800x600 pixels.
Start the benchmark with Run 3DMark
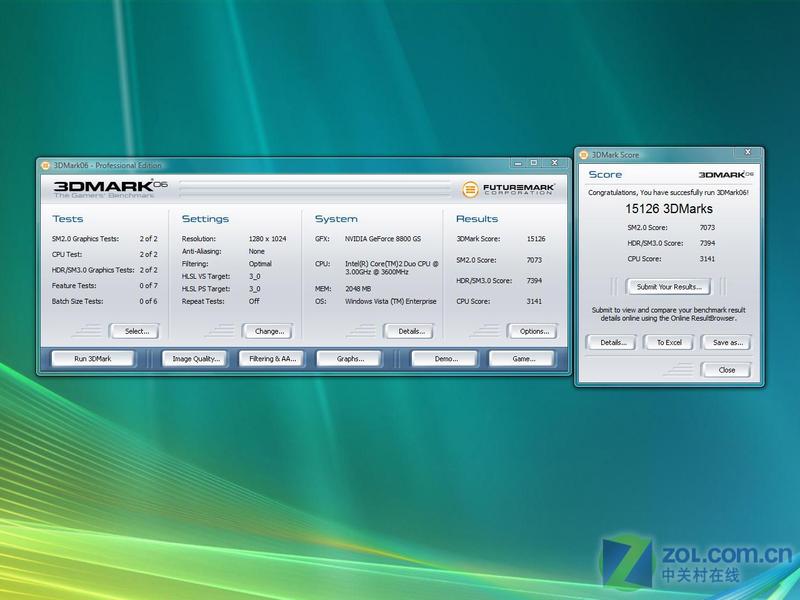pyautogui.click(x=92, y=359)
